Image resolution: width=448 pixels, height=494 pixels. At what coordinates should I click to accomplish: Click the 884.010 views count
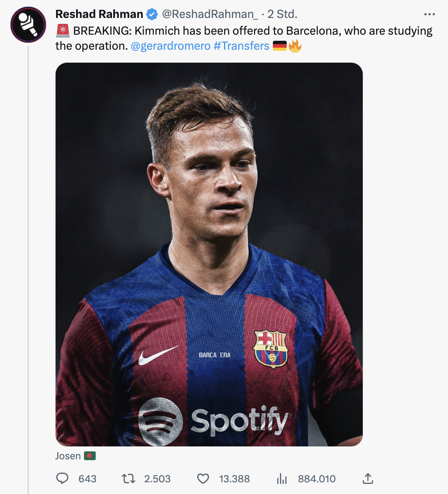click(x=317, y=479)
